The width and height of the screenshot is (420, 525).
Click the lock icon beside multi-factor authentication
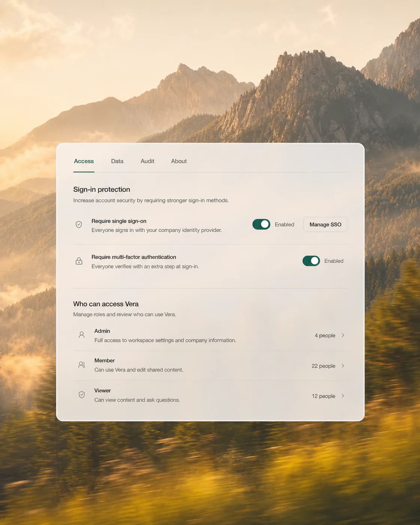[x=79, y=261]
